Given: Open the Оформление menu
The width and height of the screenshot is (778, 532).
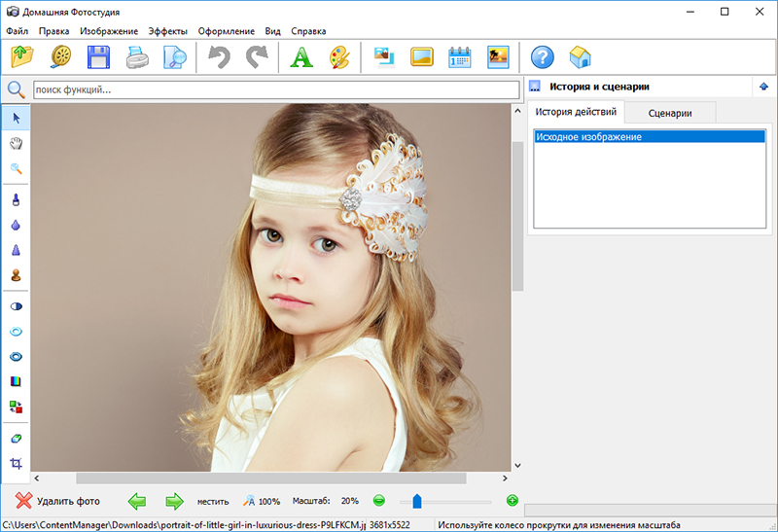Looking at the screenshot, I should [x=227, y=31].
